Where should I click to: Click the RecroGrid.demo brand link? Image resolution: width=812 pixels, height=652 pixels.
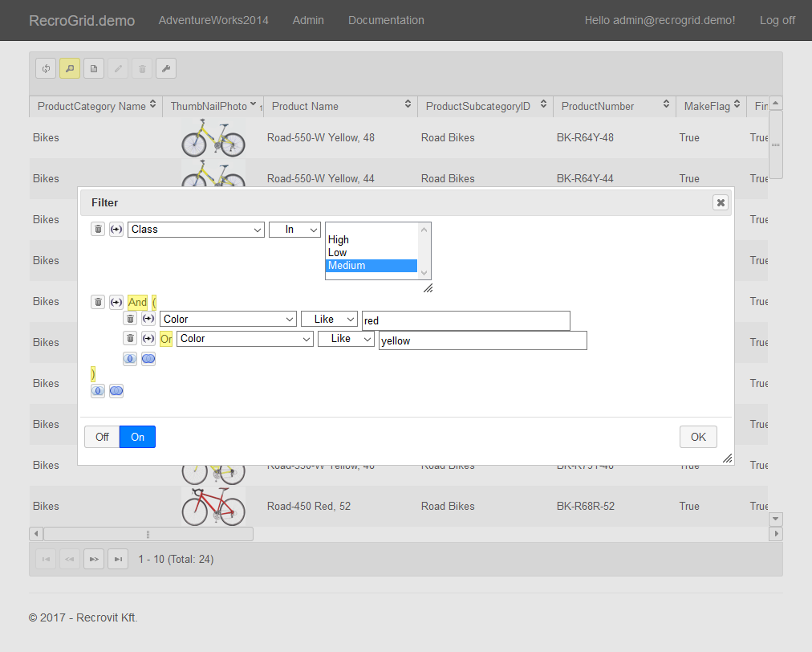pos(82,21)
